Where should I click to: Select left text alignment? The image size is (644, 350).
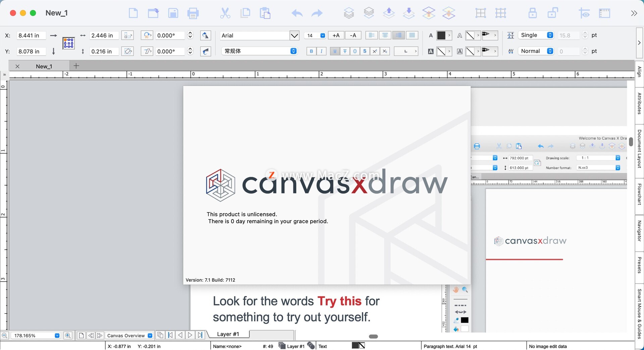[x=371, y=35]
